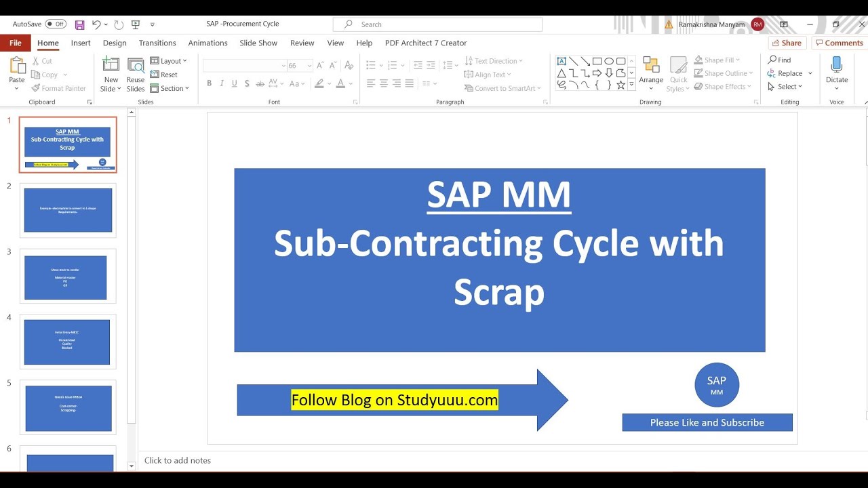Click in the Search box

(x=437, y=24)
